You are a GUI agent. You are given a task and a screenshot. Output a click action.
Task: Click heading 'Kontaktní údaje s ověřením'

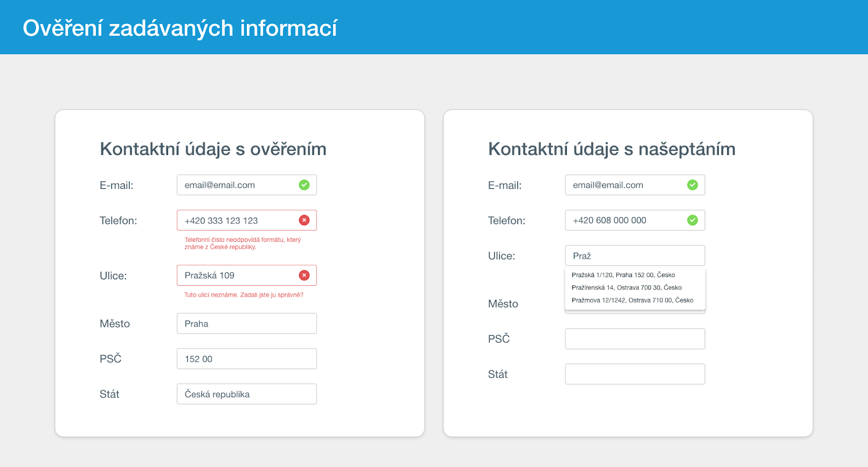tap(213, 149)
